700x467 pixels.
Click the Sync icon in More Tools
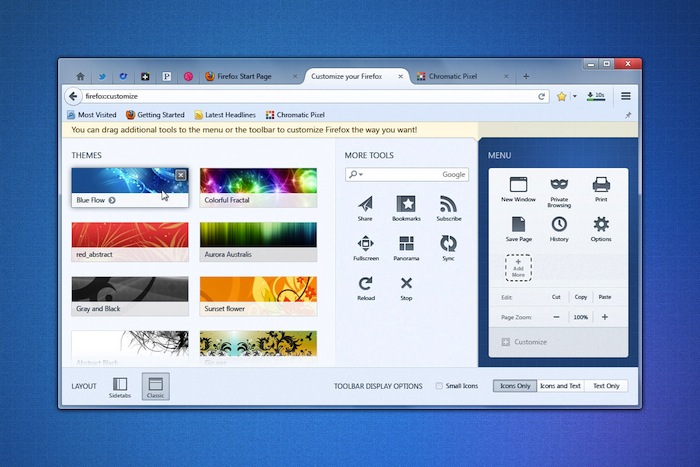pos(448,244)
